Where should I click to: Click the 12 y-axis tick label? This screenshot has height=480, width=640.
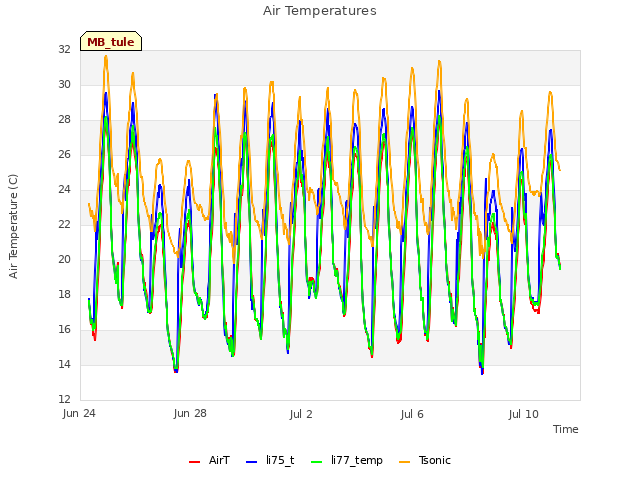(x=64, y=399)
